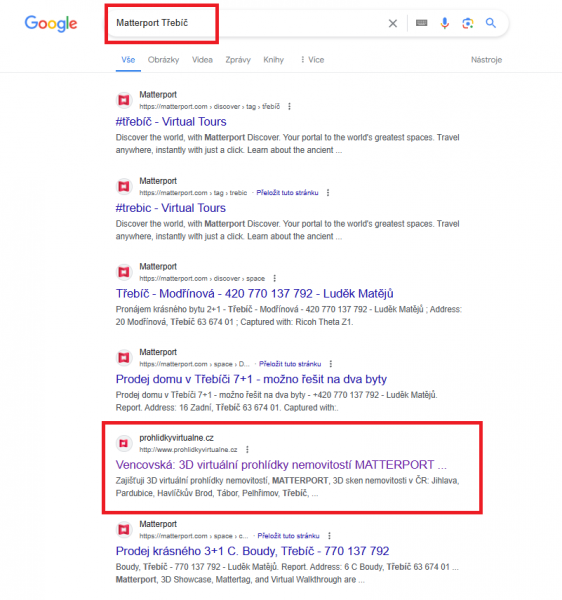This screenshot has height=600, width=562.
Task: Switch to the Videa tab
Action: pyautogui.click(x=202, y=60)
